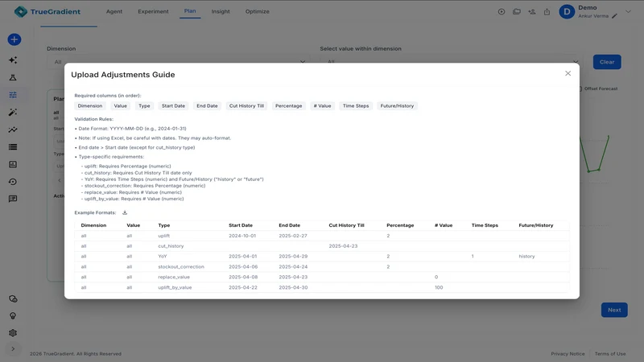Open the trend line insights sidebar icon
This screenshot has height=362, width=644.
(13, 130)
